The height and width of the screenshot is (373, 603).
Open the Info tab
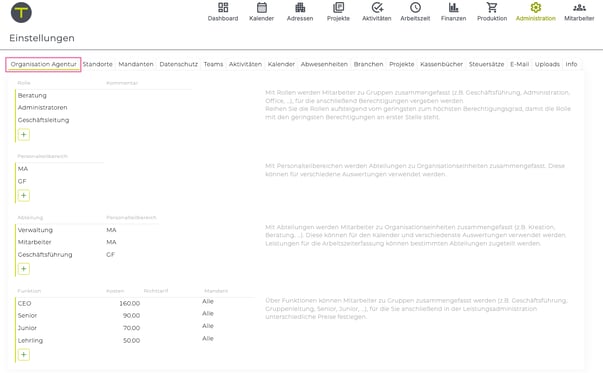pos(571,64)
